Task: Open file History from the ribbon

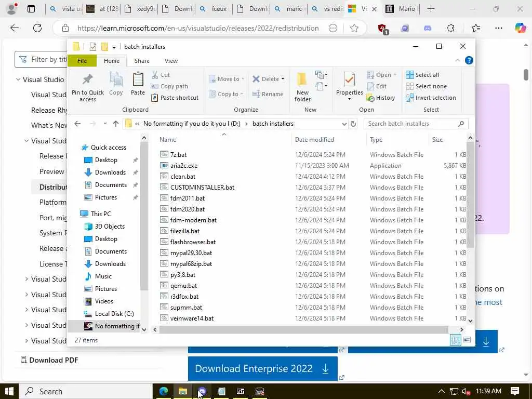Action: 381,98
